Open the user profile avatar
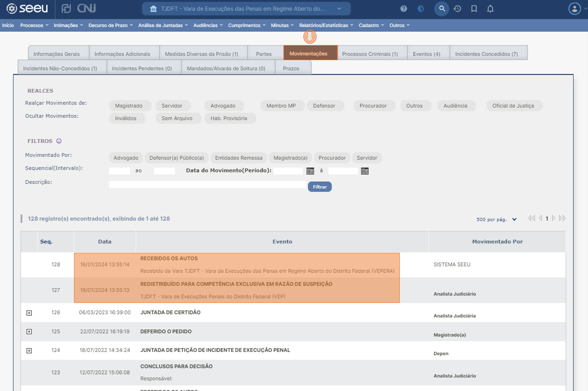588x391 pixels. (x=575, y=9)
